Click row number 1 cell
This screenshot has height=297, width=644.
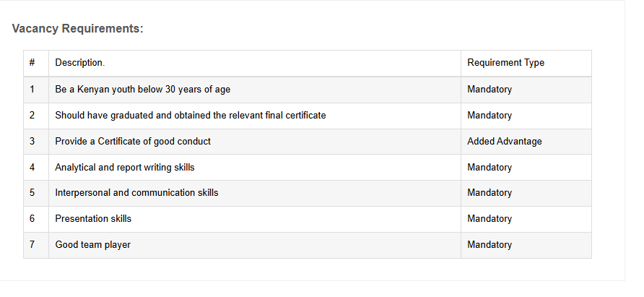coord(32,90)
